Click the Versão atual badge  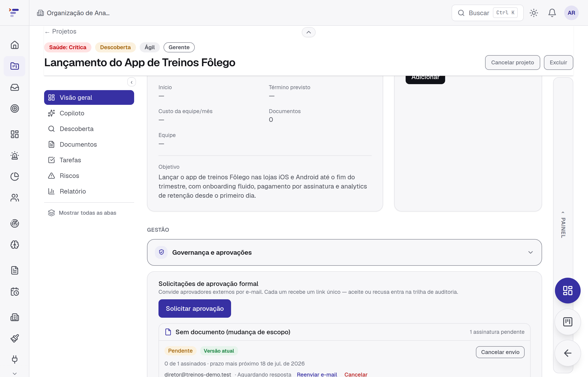(219, 351)
